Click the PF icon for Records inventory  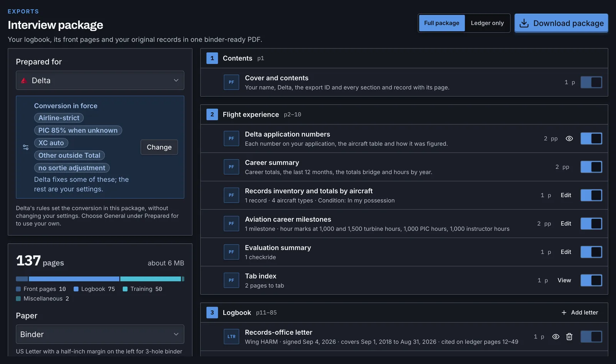231,195
